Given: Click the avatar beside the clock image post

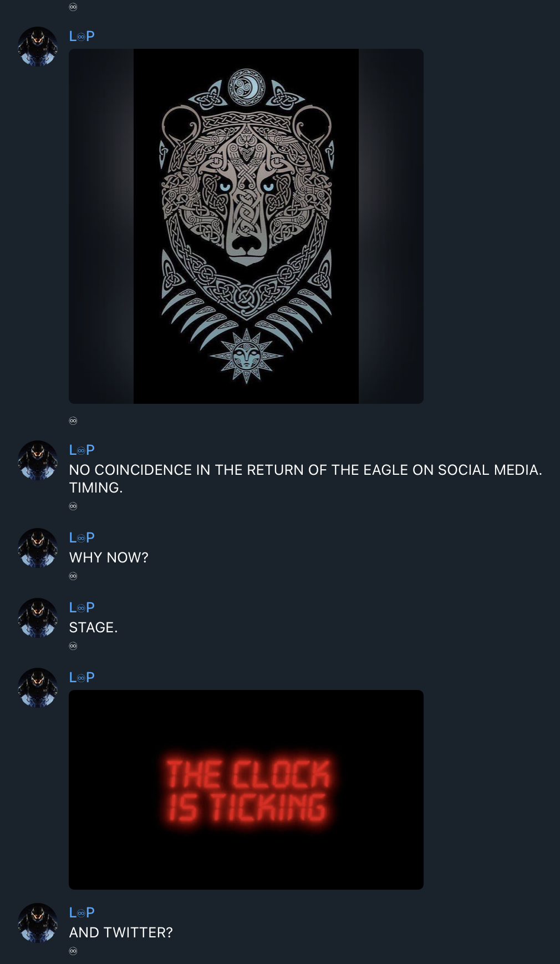Looking at the screenshot, I should [38, 688].
